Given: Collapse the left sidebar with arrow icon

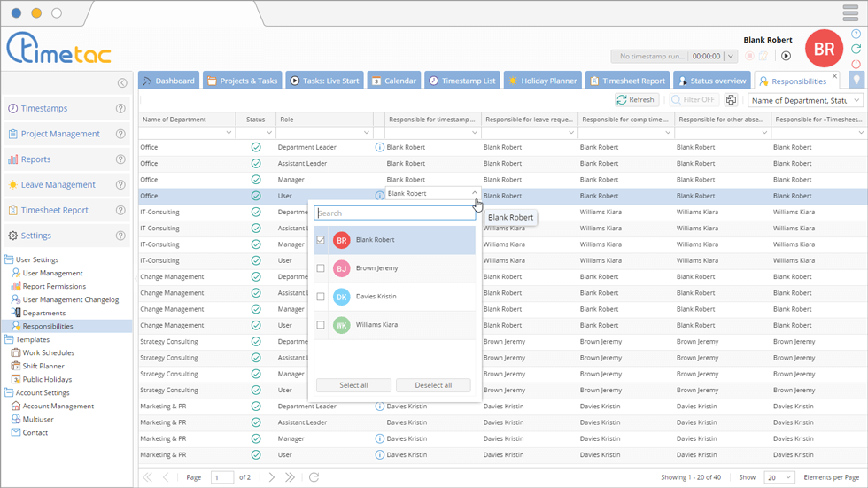Looking at the screenshot, I should (122, 83).
